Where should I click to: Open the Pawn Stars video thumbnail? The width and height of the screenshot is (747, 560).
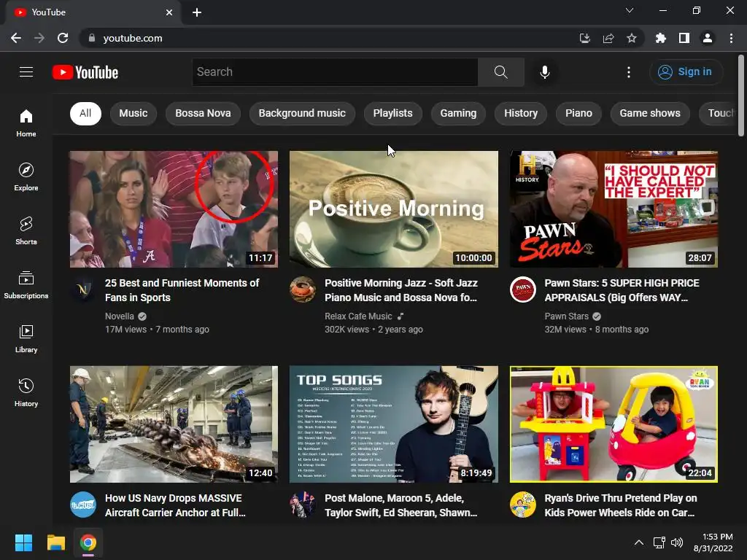(x=614, y=209)
